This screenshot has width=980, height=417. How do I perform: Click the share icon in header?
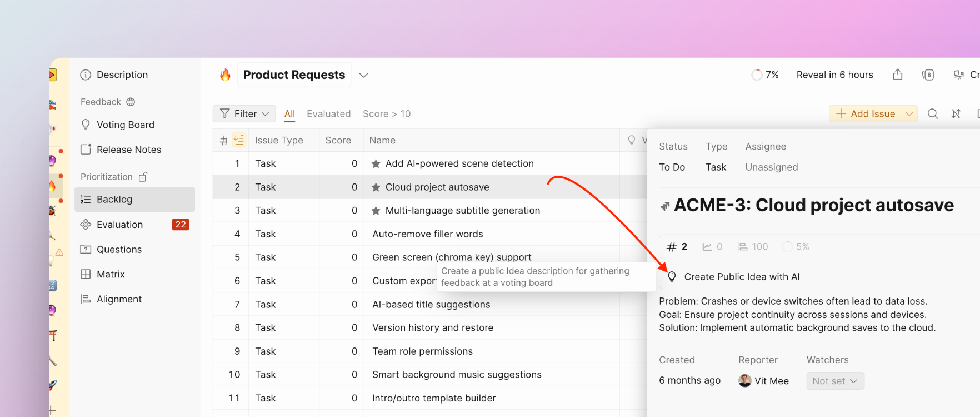click(898, 75)
